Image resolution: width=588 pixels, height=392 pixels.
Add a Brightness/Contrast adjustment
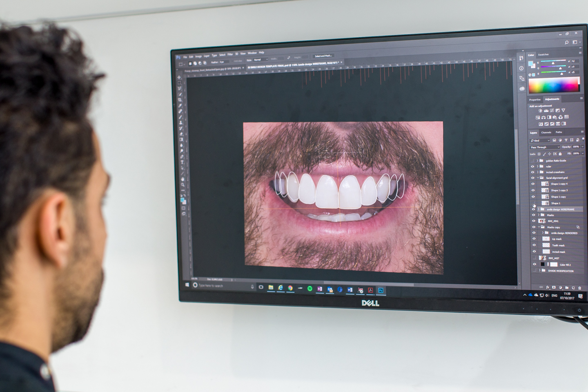pos(540,111)
